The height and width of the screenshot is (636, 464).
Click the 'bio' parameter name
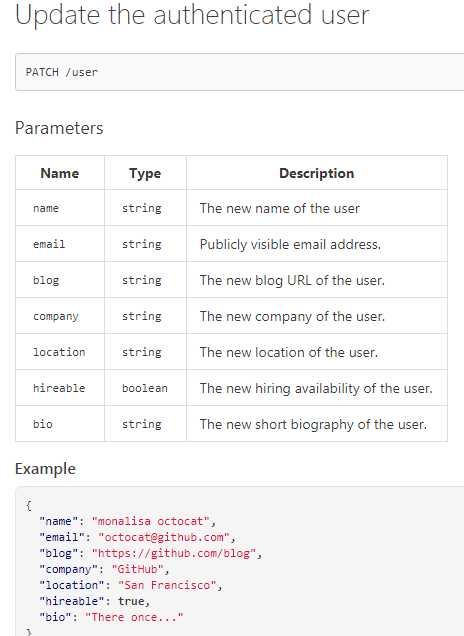pyautogui.click(x=43, y=424)
